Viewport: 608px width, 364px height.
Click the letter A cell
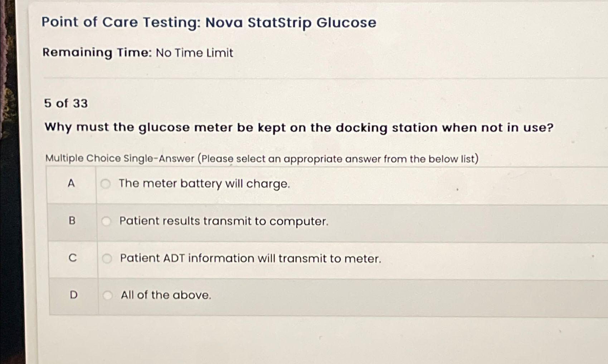pos(71,184)
